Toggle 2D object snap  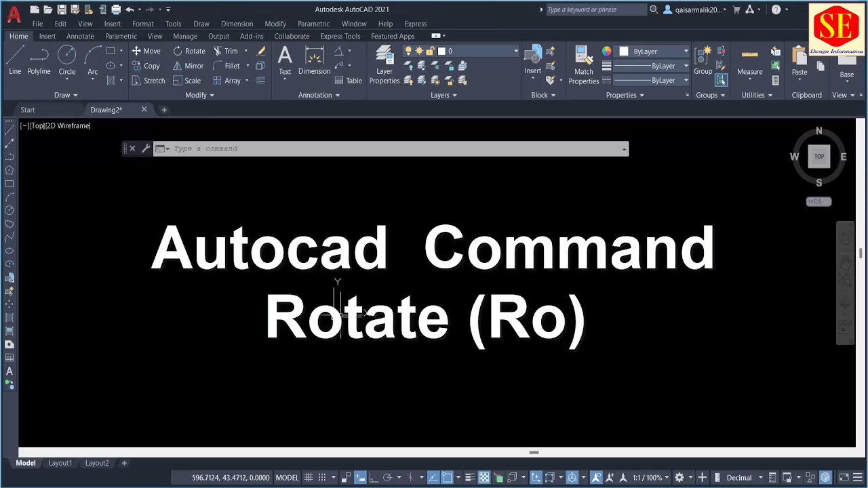447,477
